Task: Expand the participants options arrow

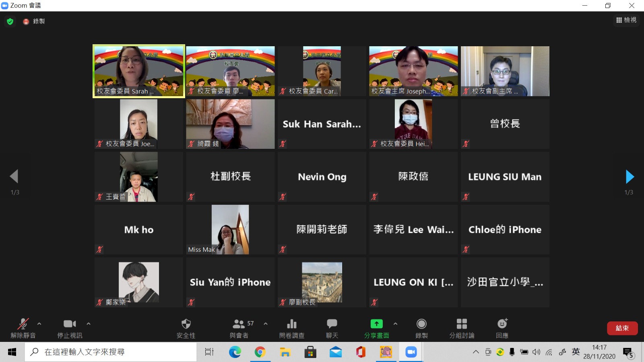Action: click(266, 323)
